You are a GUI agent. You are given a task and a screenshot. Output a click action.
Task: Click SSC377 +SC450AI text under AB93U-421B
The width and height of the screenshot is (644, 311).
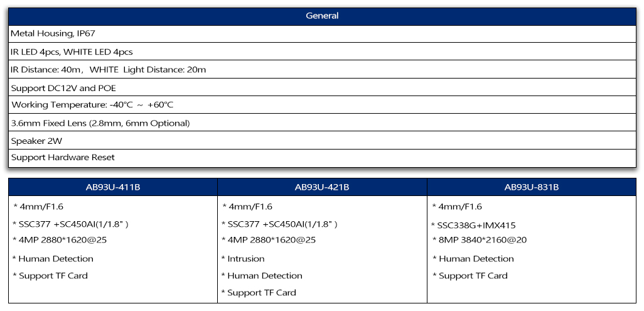click(279, 224)
